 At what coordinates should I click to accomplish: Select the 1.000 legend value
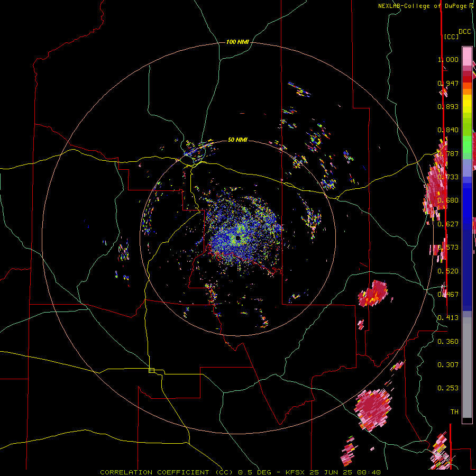tap(448, 59)
